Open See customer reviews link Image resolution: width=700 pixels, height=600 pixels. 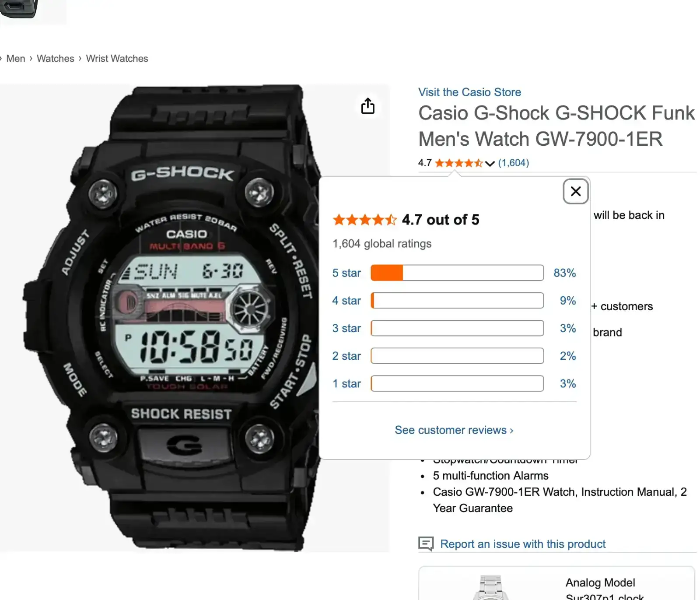454,430
